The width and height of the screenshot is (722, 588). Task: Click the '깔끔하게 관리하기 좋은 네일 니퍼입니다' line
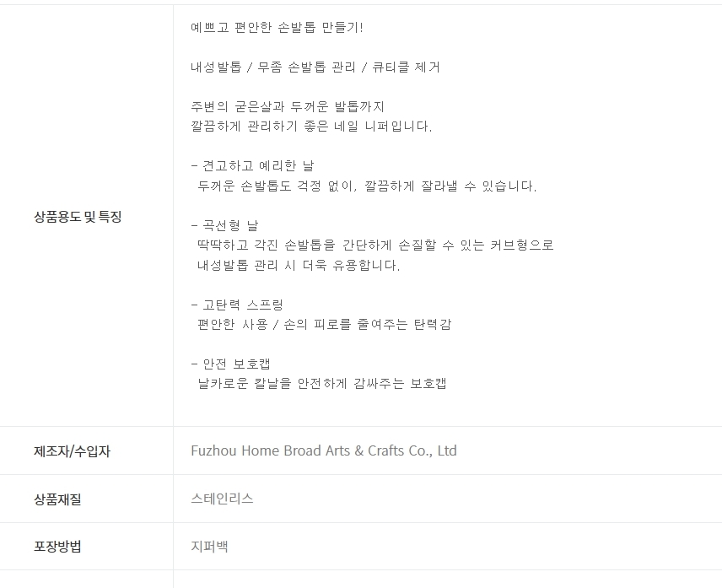click(311, 127)
